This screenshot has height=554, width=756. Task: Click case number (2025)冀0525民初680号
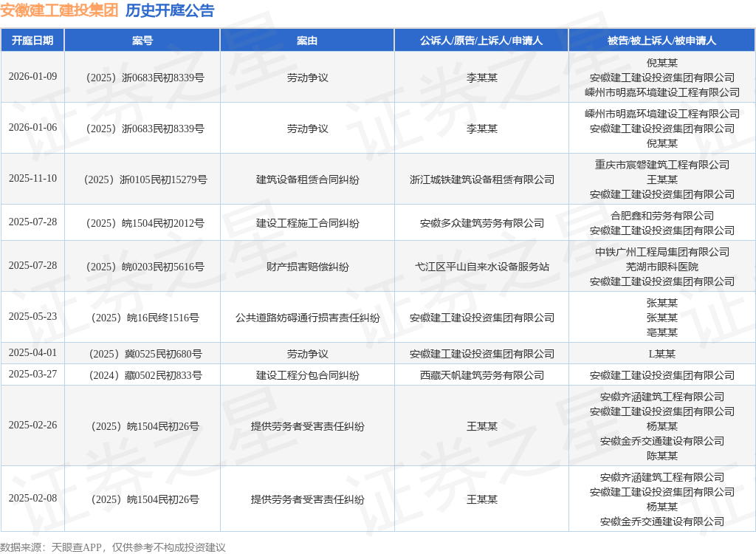pyautogui.click(x=145, y=354)
